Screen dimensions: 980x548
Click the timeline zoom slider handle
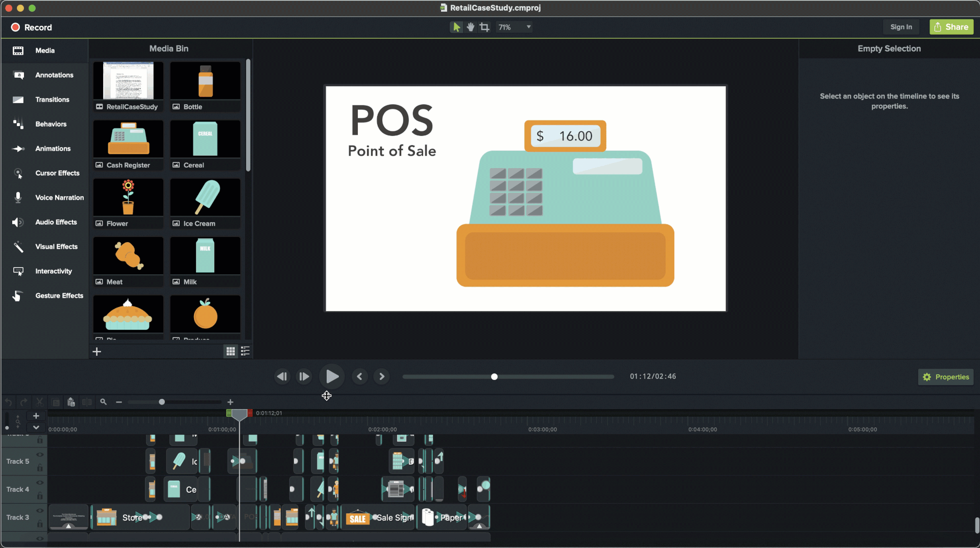[162, 402]
